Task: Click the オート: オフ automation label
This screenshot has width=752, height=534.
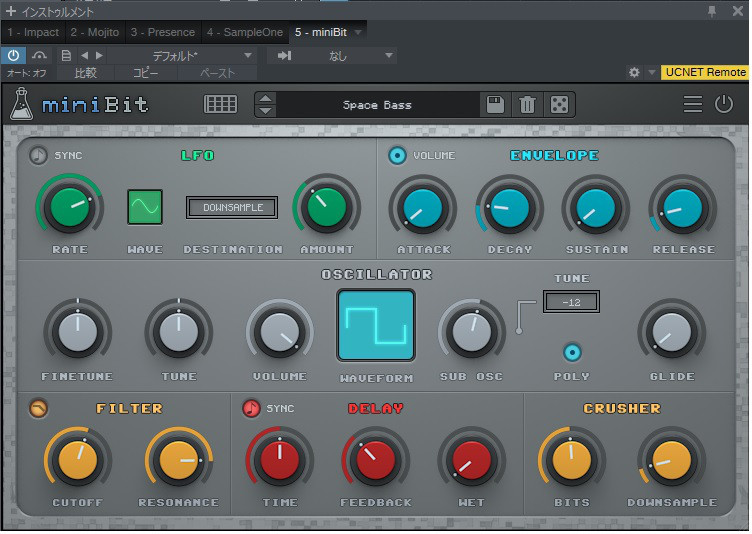Action: click(x=27, y=73)
